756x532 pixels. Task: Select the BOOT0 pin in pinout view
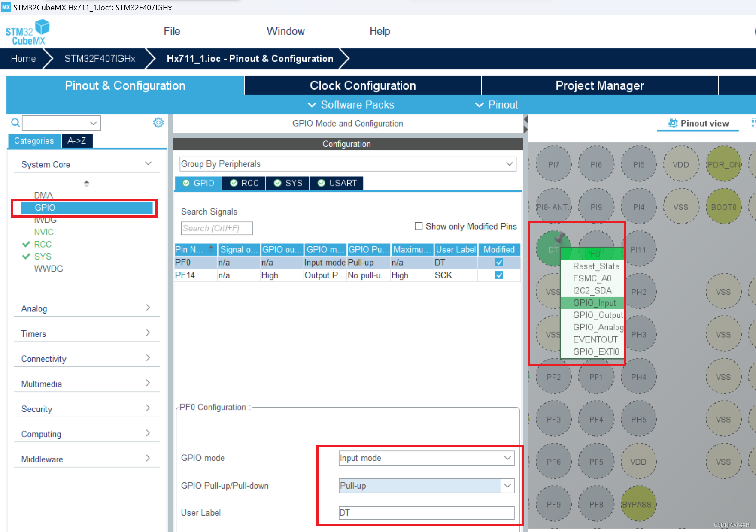coord(724,207)
